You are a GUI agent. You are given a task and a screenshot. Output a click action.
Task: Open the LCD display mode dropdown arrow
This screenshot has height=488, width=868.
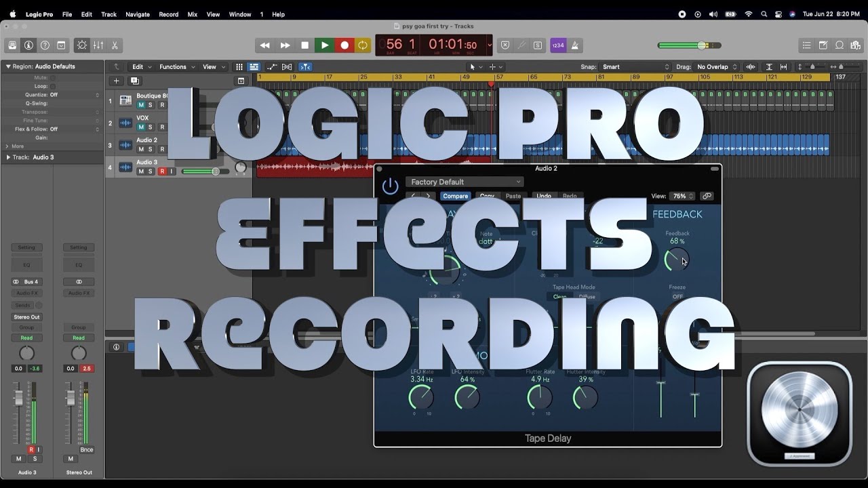(x=490, y=45)
